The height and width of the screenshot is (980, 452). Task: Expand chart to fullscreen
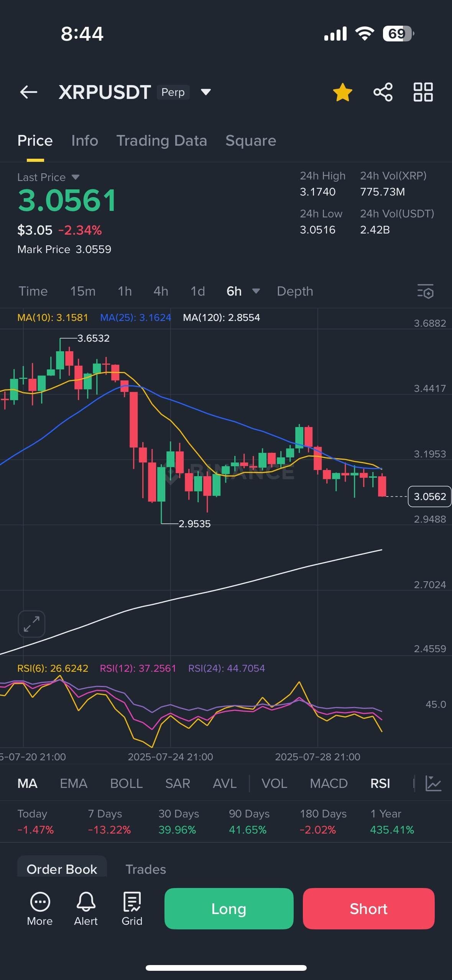(x=31, y=624)
